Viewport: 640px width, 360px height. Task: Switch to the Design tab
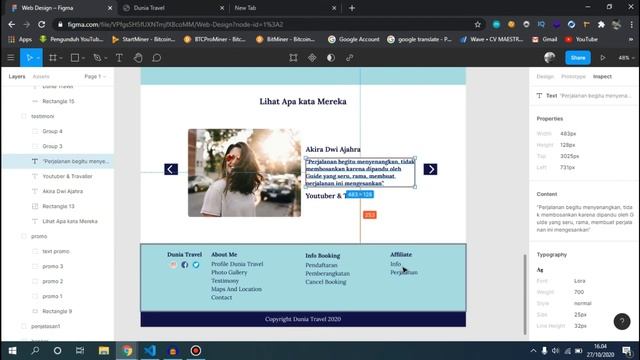tap(545, 76)
